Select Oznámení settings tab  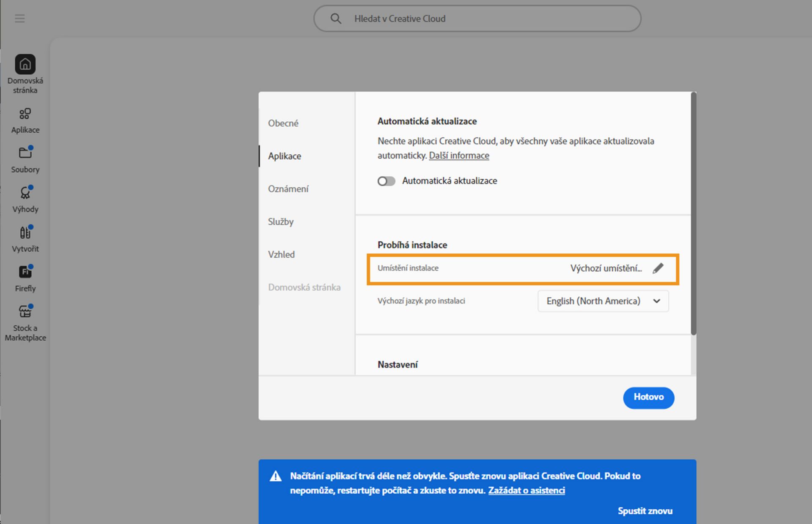[x=288, y=189]
